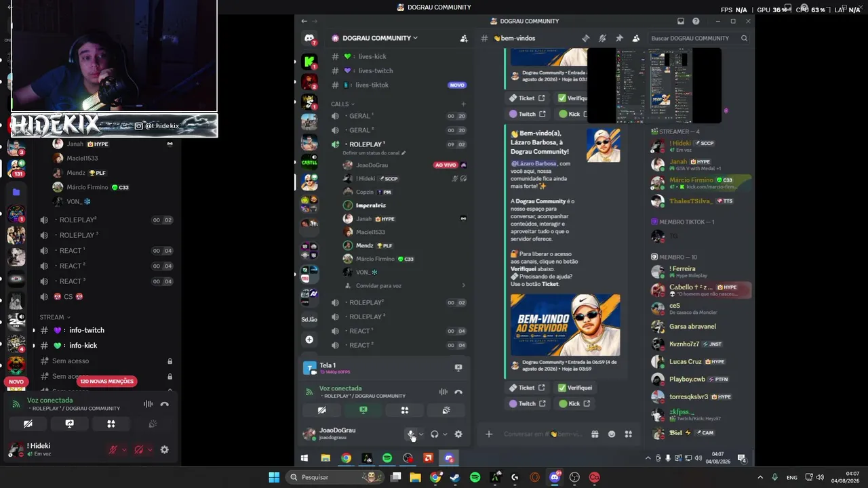Attach a file with the plus icon
This screenshot has height=488, width=868.
click(x=489, y=434)
